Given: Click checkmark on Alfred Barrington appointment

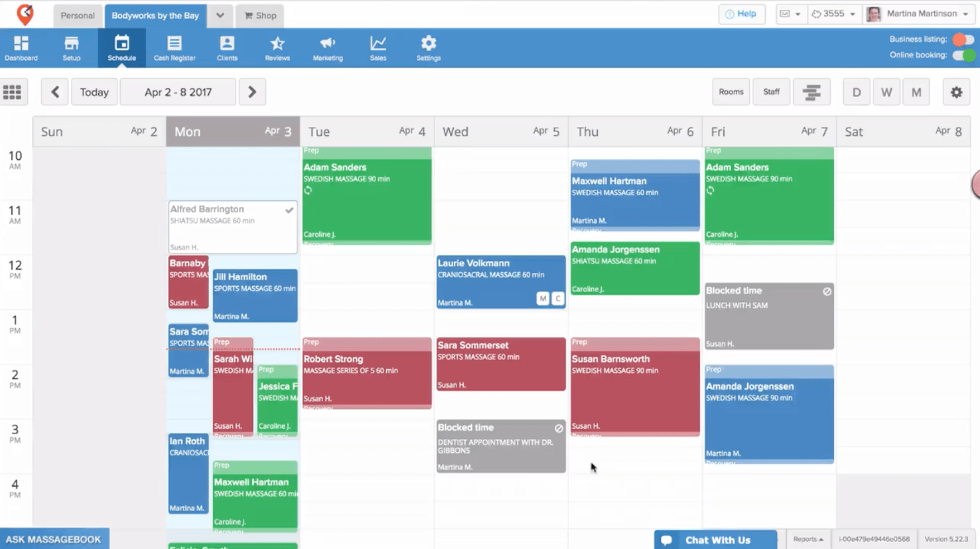Looking at the screenshot, I should (x=289, y=210).
